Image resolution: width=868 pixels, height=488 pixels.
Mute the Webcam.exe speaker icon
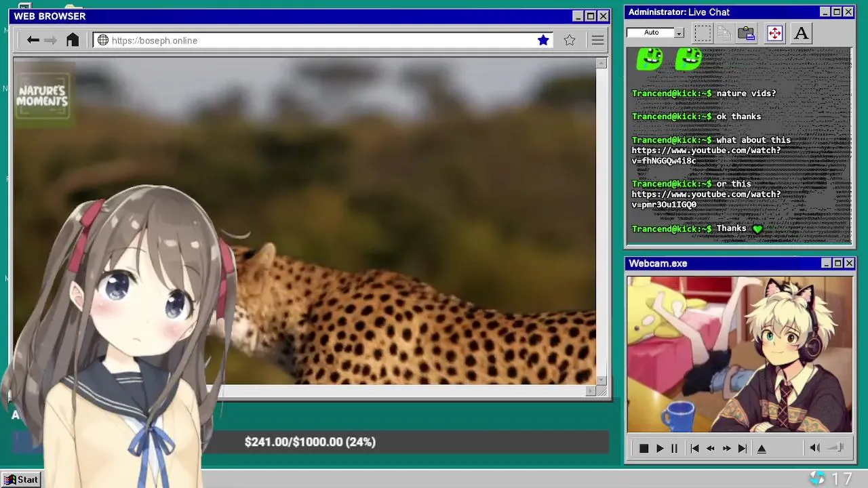coord(814,447)
